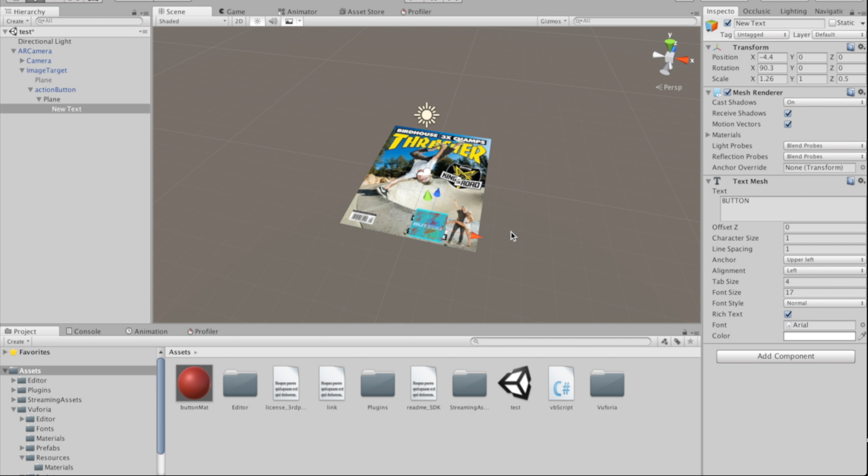Mute scene audio via the speaker icon
The image size is (868, 476).
(x=273, y=21)
